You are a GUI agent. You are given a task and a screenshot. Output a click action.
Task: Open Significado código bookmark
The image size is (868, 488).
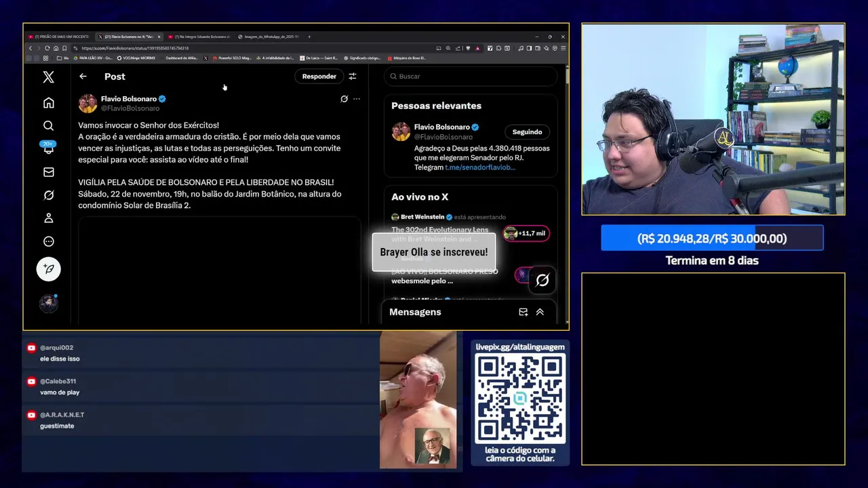click(362, 58)
